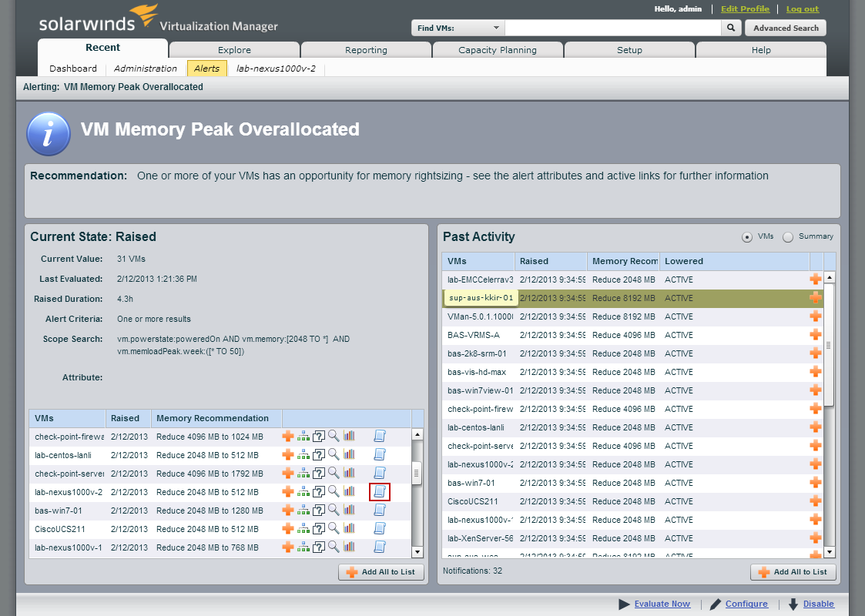Click question-mark window icon in lab-centos-lanli row
This screenshot has height=616, width=865.
coord(318,455)
